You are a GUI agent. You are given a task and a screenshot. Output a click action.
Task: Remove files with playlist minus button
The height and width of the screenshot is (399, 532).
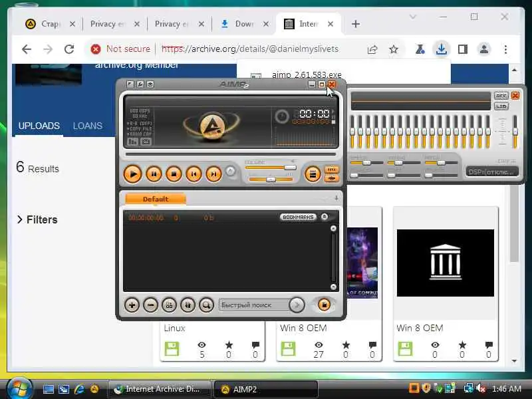tap(151, 305)
